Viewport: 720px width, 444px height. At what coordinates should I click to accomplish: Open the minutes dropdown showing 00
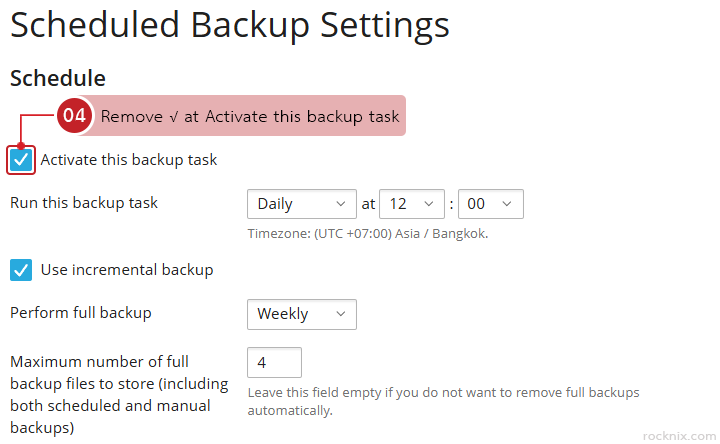tap(490, 204)
